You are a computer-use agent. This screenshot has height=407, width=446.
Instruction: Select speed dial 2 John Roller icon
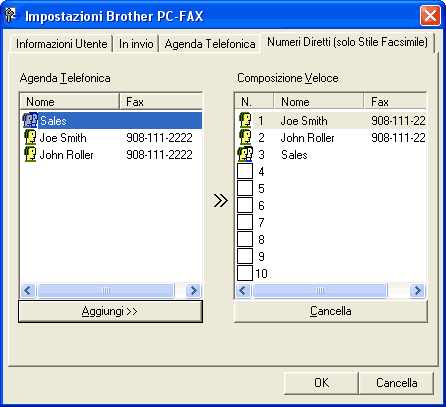click(x=245, y=137)
